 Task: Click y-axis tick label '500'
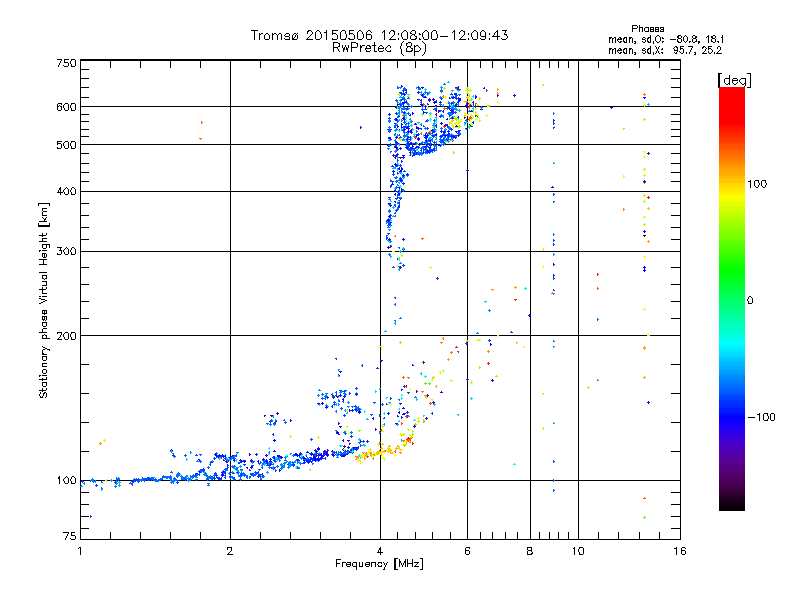[x=67, y=145]
